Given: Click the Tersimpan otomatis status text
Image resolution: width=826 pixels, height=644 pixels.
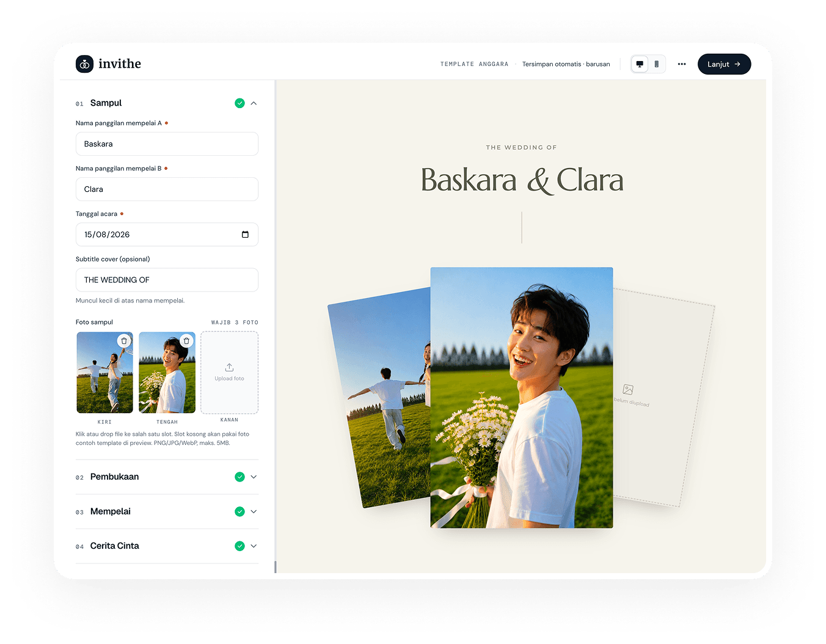Looking at the screenshot, I should [x=566, y=64].
